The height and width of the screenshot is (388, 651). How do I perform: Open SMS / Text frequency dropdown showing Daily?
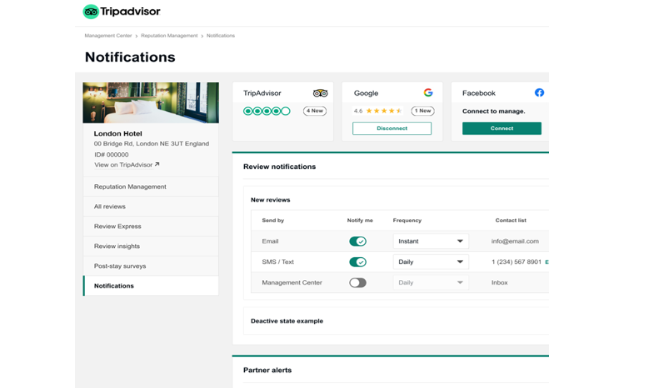pyautogui.click(x=431, y=262)
